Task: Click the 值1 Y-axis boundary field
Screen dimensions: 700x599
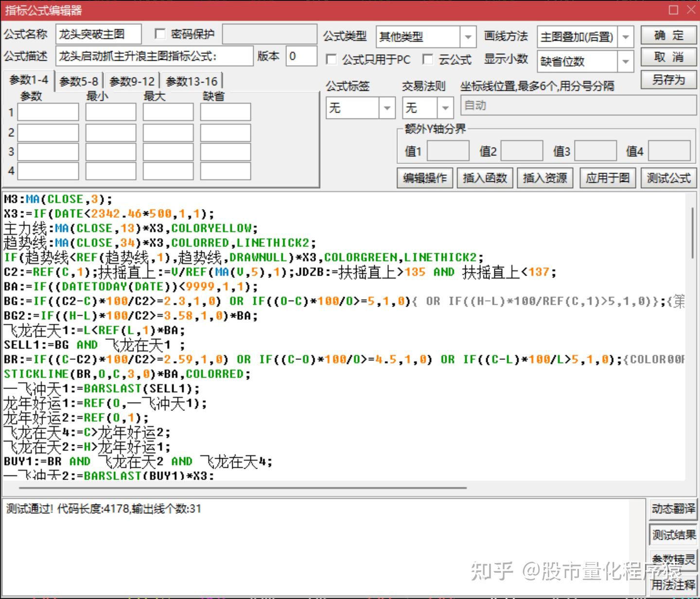Action: (448, 151)
